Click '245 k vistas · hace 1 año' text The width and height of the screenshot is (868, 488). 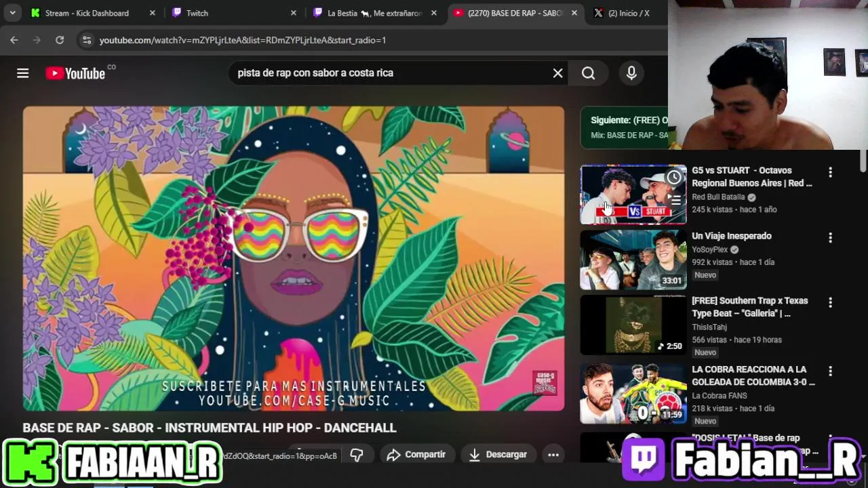[734, 209]
